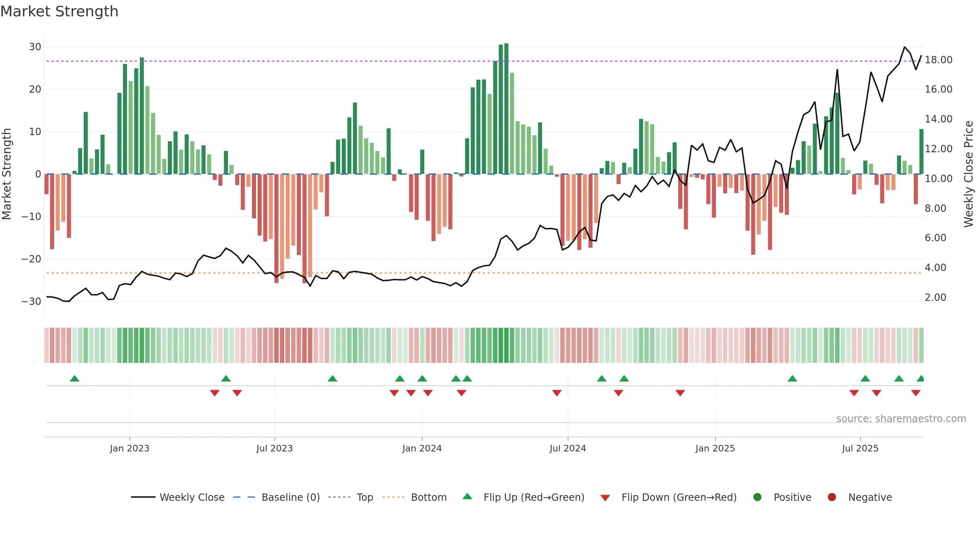
Task: Click the tallest green bar above 30
Action: click(x=506, y=109)
